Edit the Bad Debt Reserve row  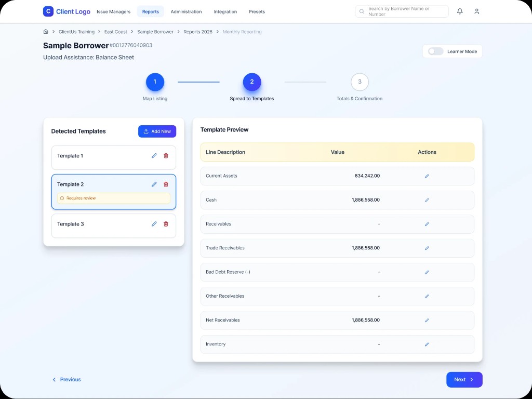427,272
